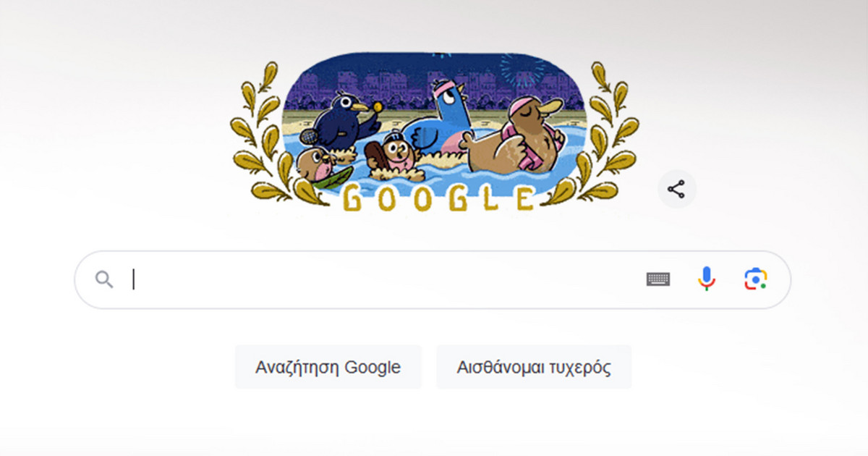This screenshot has width=868, height=456.
Task: Click the Αισθάνομαι τυχερός button
Action: [x=534, y=367]
